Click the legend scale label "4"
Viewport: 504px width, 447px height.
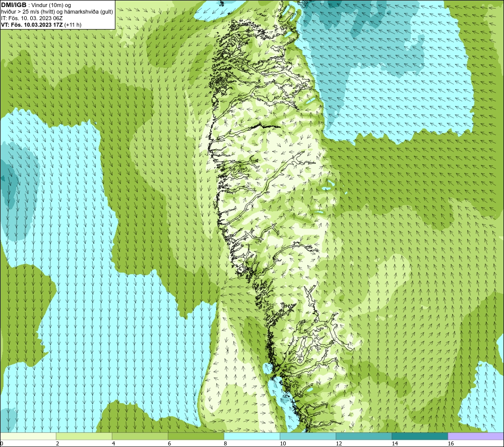pyautogui.click(x=113, y=444)
